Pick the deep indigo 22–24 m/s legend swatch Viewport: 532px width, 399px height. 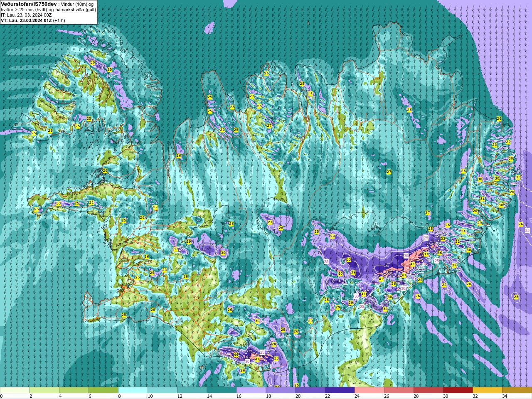pyautogui.click(x=340, y=390)
